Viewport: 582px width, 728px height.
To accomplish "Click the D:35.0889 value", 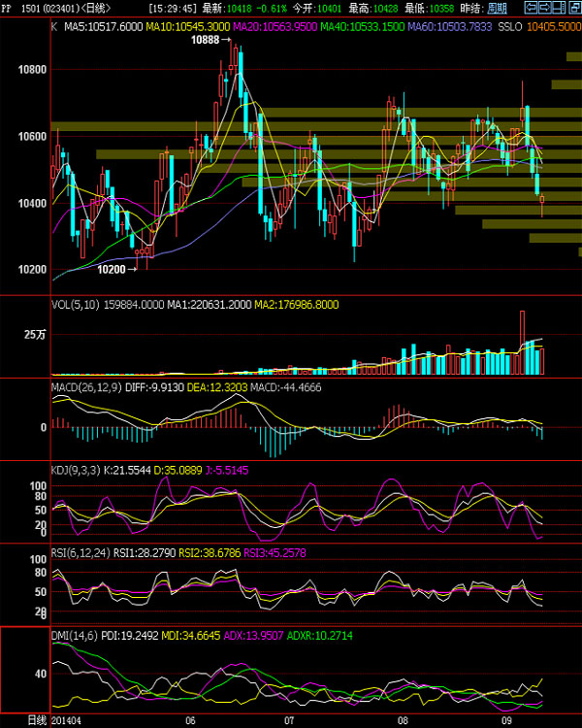I will (x=178, y=471).
